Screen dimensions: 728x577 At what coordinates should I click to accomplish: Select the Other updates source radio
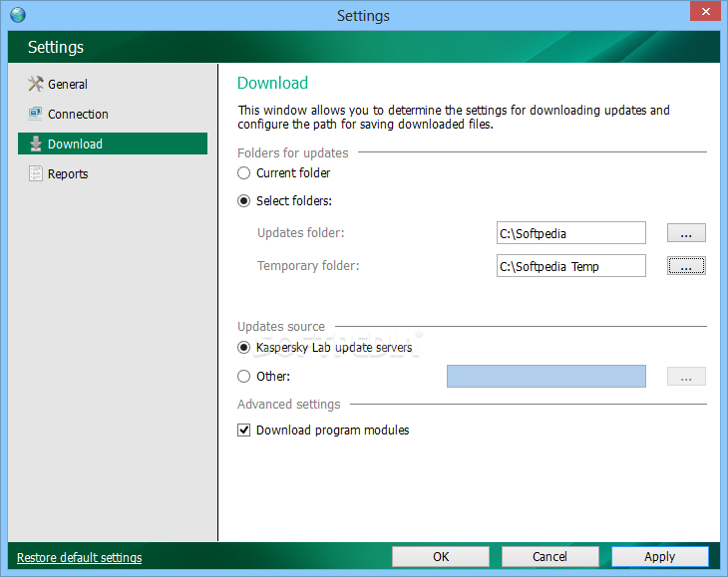point(243,376)
